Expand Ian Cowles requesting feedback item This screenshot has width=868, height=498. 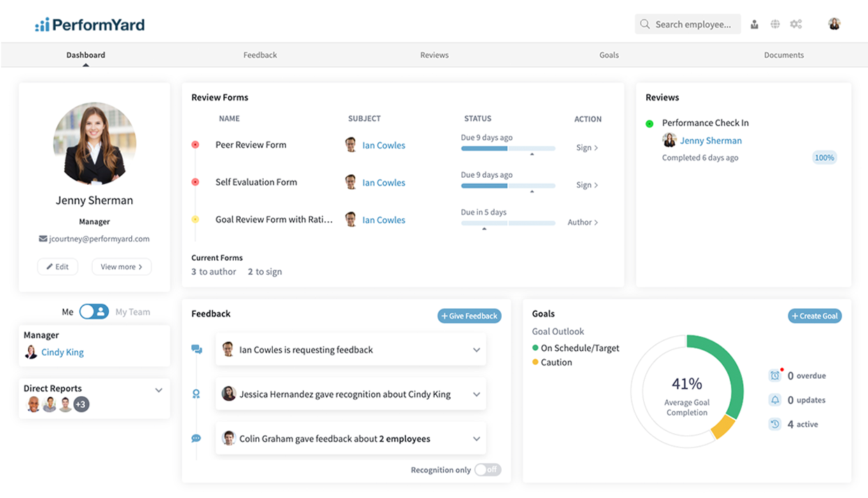(477, 350)
